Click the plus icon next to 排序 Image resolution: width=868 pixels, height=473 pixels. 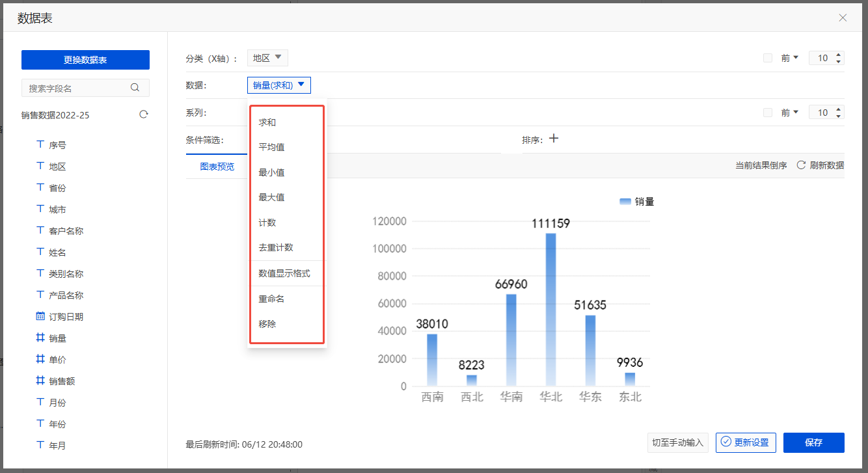pos(554,139)
